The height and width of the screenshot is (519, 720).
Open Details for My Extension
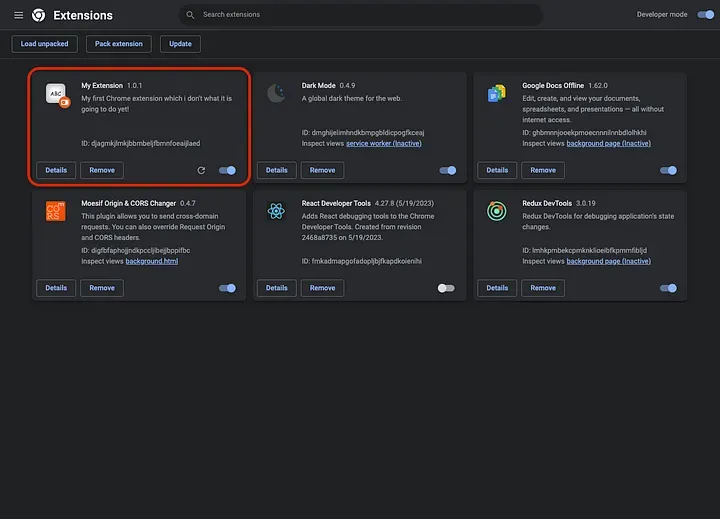tap(56, 170)
